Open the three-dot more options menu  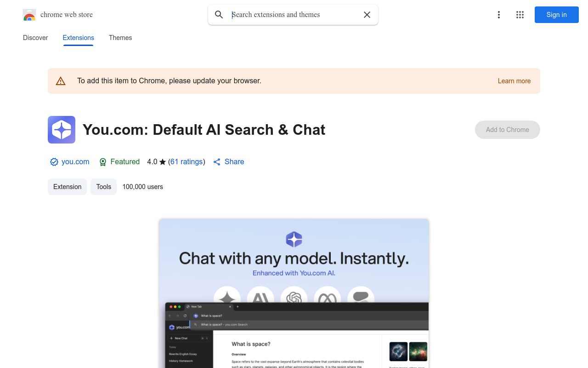coord(499,15)
